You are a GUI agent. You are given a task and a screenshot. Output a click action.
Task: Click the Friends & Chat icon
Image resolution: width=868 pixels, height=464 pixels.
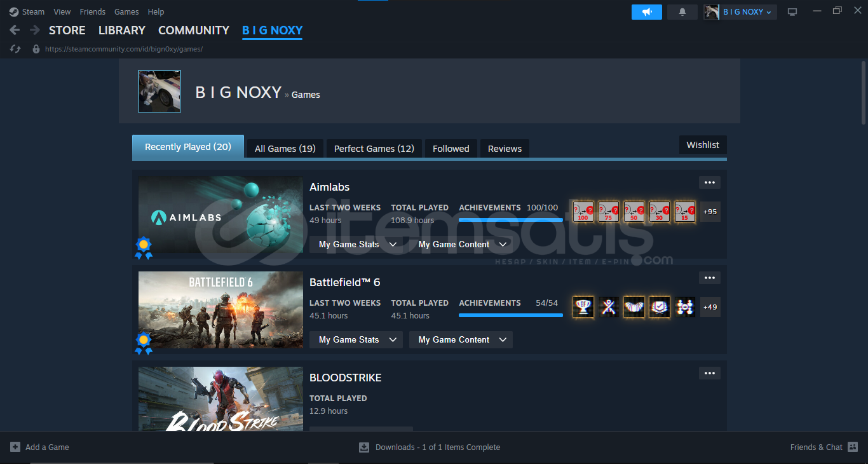(x=853, y=447)
